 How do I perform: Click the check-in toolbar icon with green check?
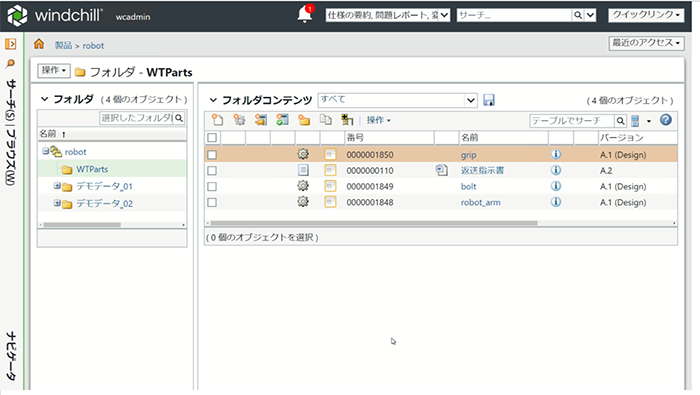tap(282, 120)
